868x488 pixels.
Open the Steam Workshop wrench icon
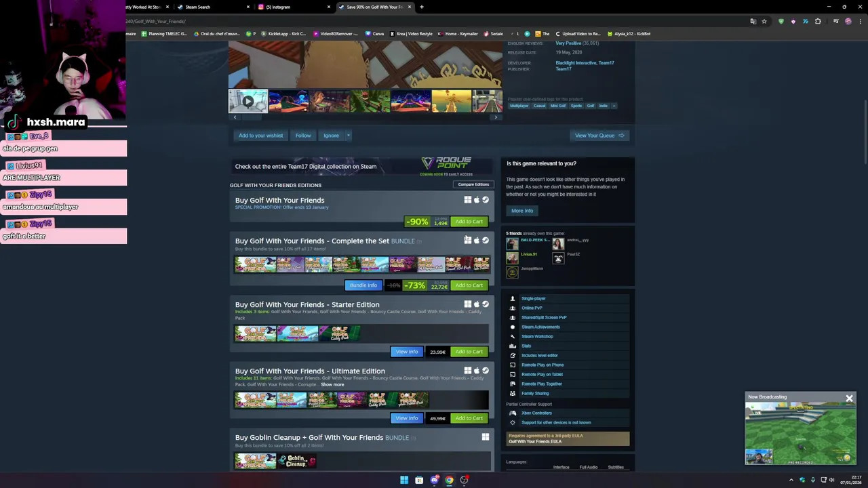tap(513, 336)
